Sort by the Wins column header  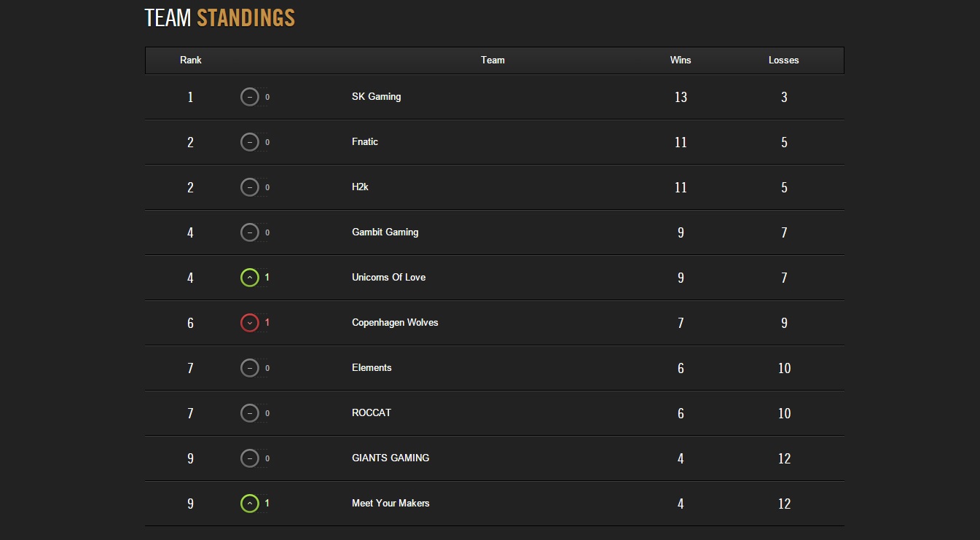(681, 60)
